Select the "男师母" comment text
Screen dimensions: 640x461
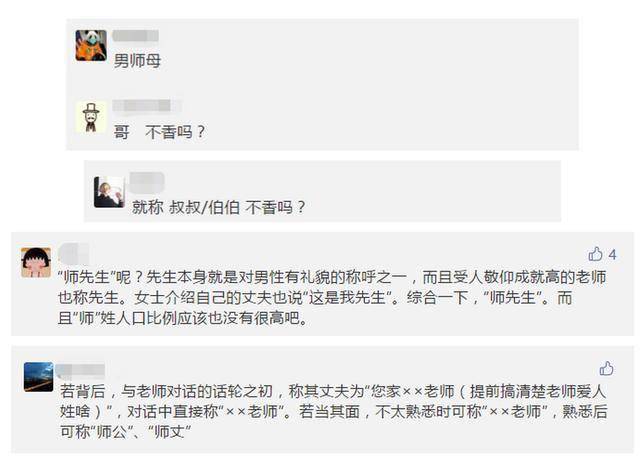pos(137,61)
